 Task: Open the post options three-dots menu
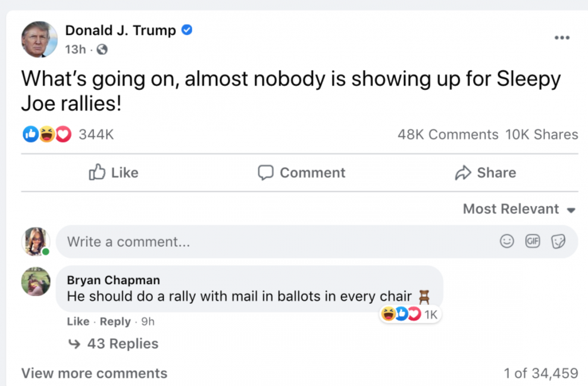point(562,38)
